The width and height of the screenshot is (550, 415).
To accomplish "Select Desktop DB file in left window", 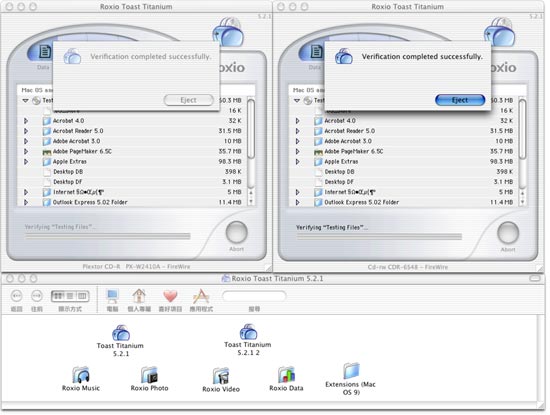I will coord(68,172).
